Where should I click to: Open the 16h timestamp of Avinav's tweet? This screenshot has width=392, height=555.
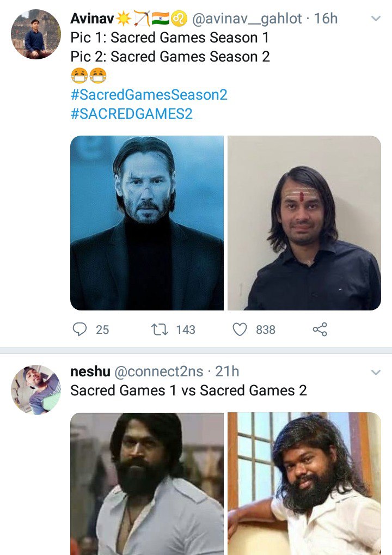326,19
